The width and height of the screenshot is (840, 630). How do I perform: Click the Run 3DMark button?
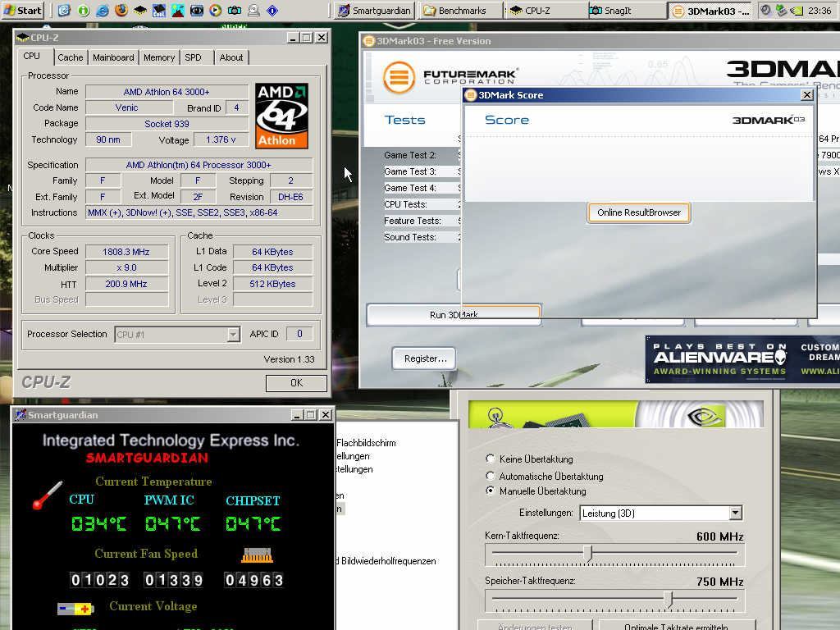(x=453, y=314)
